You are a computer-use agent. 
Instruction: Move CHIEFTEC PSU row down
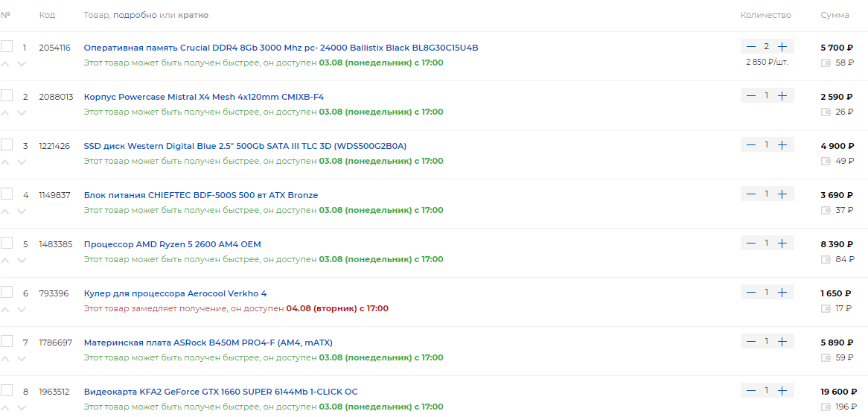[x=22, y=211]
